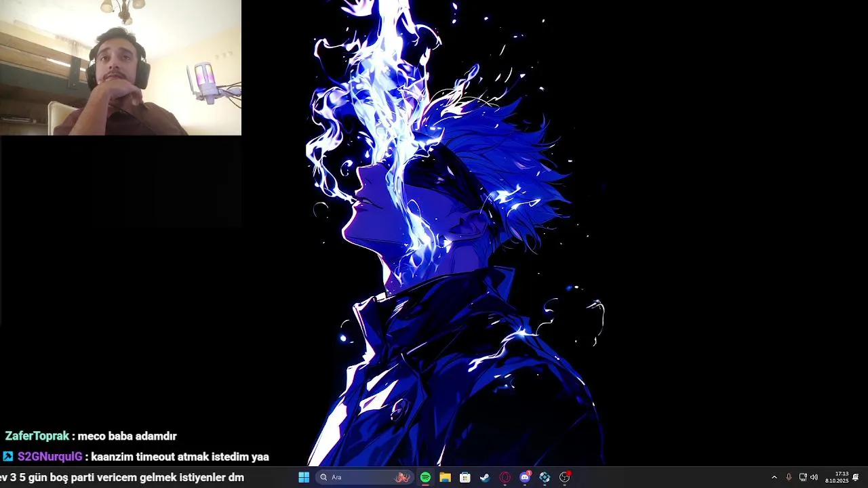The width and height of the screenshot is (868, 488).
Task: Click the octopus icon in the search box
Action: pyautogui.click(x=403, y=477)
